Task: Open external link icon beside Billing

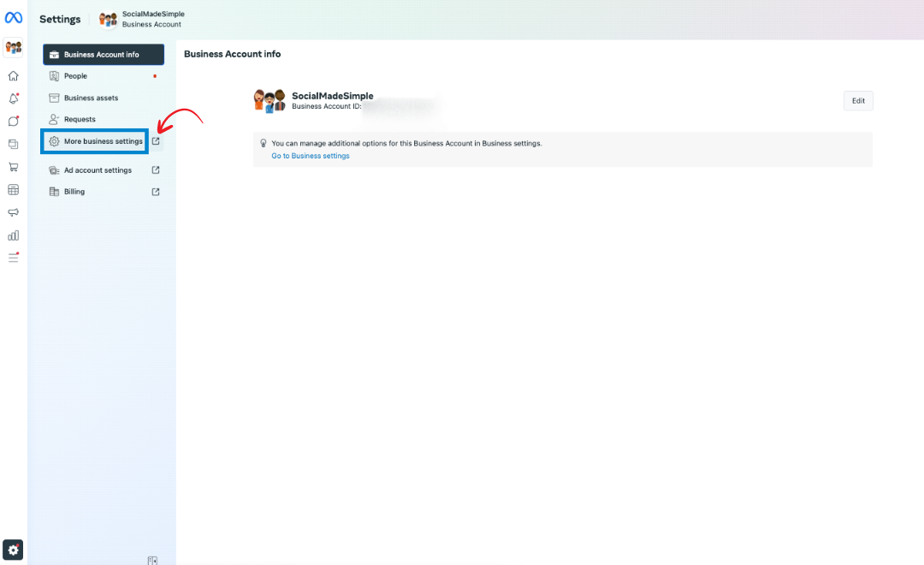Action: coord(156,192)
